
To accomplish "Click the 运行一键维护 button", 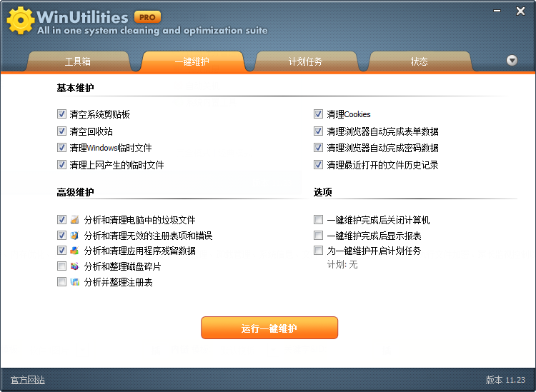I will click(269, 328).
